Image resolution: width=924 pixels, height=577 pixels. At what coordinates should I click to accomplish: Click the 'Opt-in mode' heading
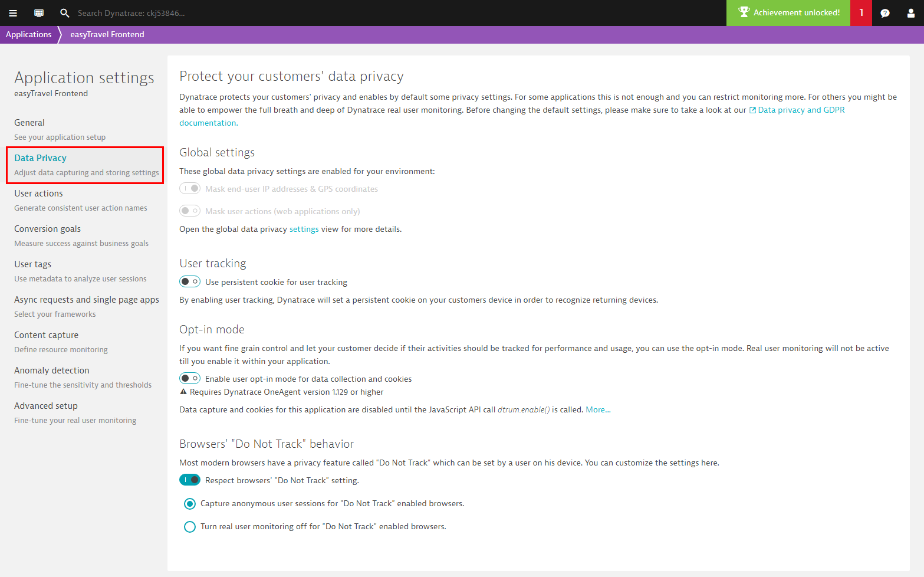[x=212, y=330]
